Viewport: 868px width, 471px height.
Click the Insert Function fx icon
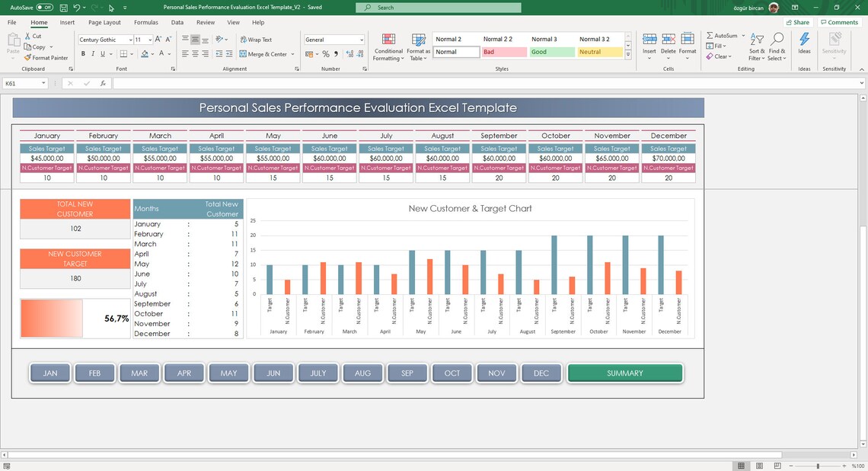tap(103, 84)
